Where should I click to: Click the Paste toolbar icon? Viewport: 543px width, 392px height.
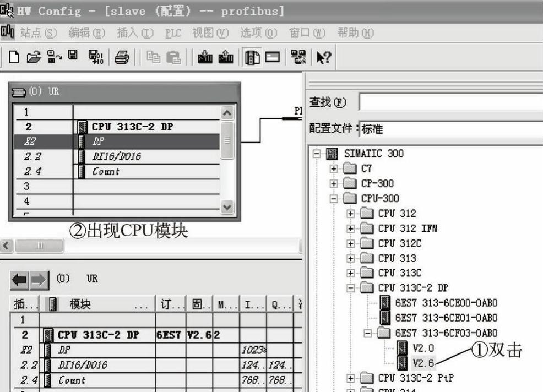[x=173, y=57]
